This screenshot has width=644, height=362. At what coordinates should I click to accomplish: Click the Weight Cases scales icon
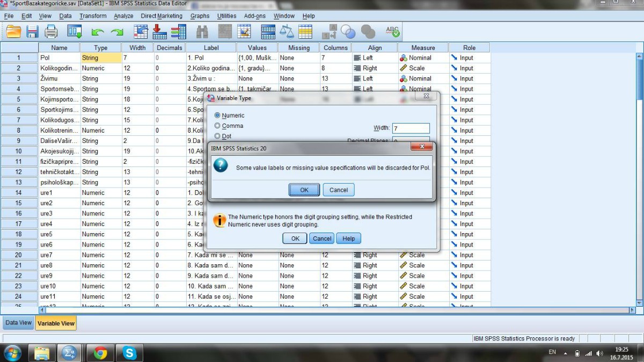[x=287, y=32]
